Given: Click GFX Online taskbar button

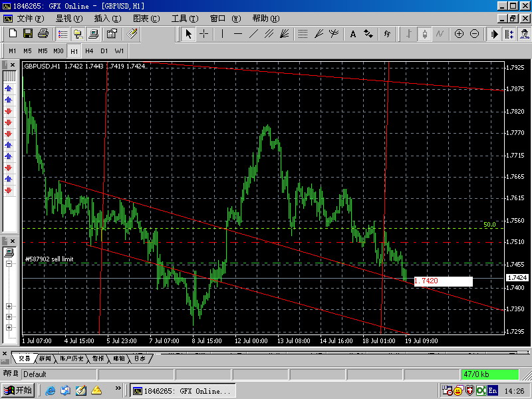Looking at the screenshot, I should (182, 390).
